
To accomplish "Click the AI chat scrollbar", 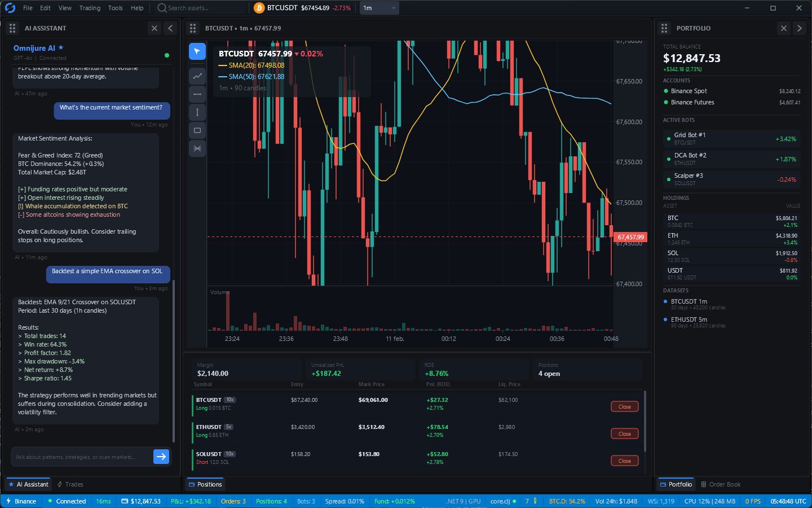I will coord(174,361).
